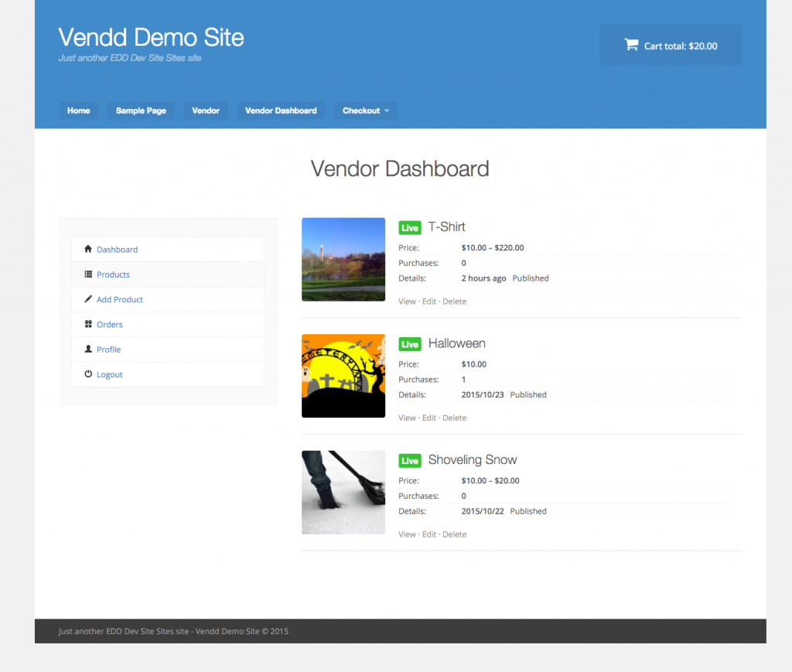Open the T-Shirt product title
The height and width of the screenshot is (672, 792).
click(446, 227)
